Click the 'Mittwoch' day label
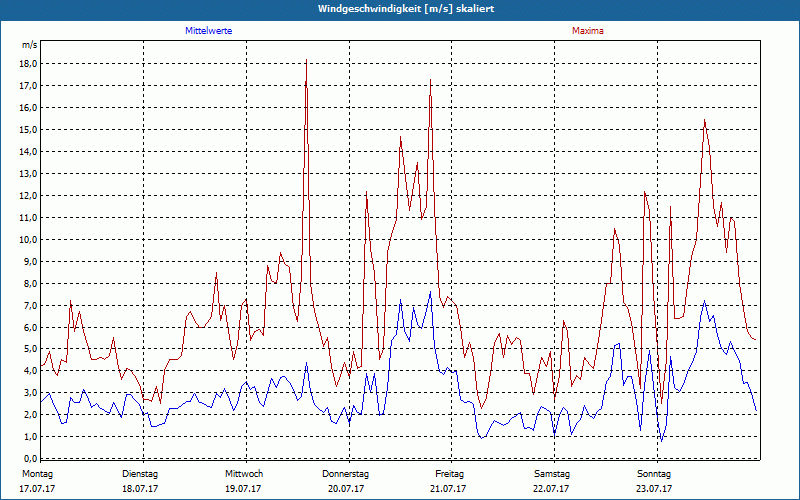This screenshot has width=800, height=500. coord(244,474)
